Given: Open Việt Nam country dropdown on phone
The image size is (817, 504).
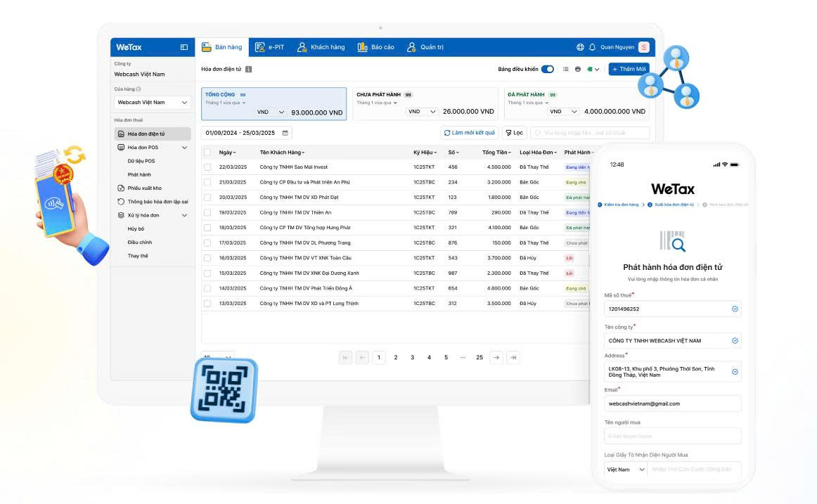Looking at the screenshot, I should click(x=626, y=470).
